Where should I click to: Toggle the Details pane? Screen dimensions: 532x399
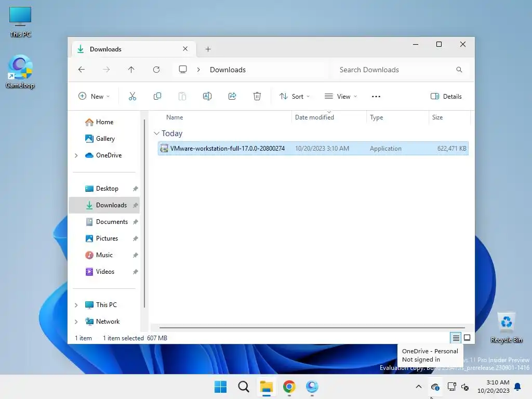(x=446, y=96)
